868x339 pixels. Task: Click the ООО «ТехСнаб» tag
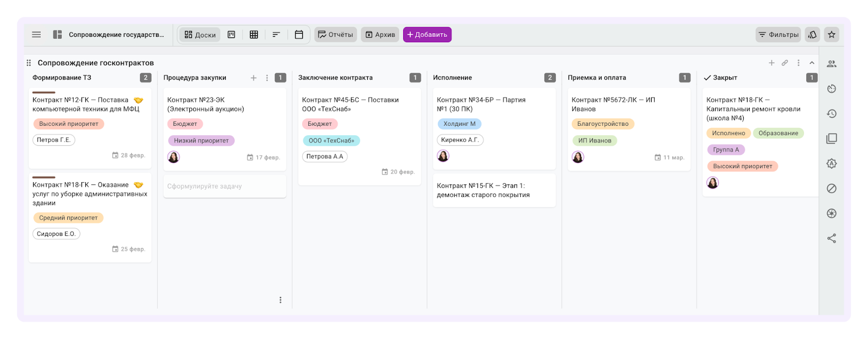pyautogui.click(x=331, y=140)
